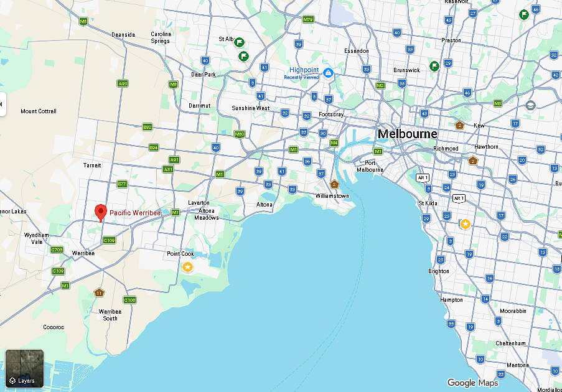The height and width of the screenshot is (392, 562).
Task: Select the Pacific Werribee red label
Action: (135, 213)
